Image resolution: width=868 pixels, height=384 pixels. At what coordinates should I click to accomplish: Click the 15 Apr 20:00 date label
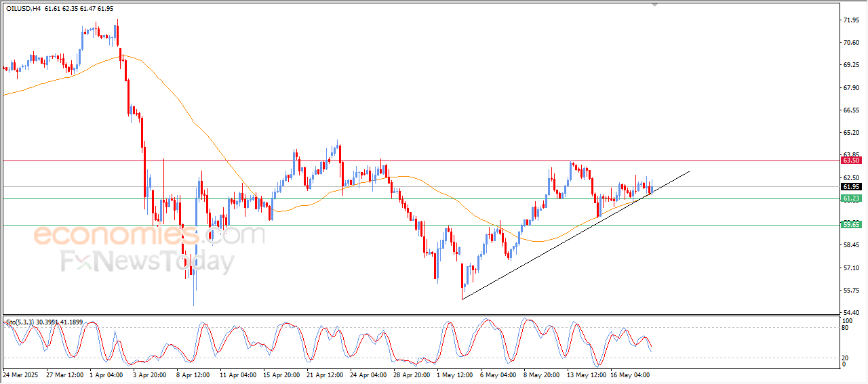tap(282, 374)
